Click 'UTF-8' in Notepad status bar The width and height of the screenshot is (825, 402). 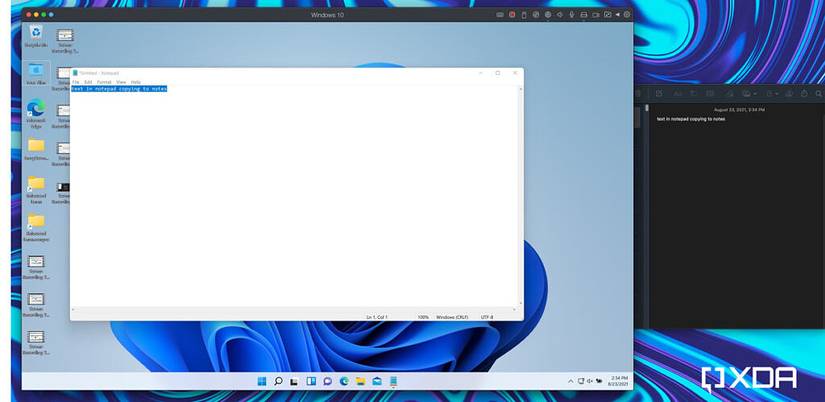click(x=487, y=317)
